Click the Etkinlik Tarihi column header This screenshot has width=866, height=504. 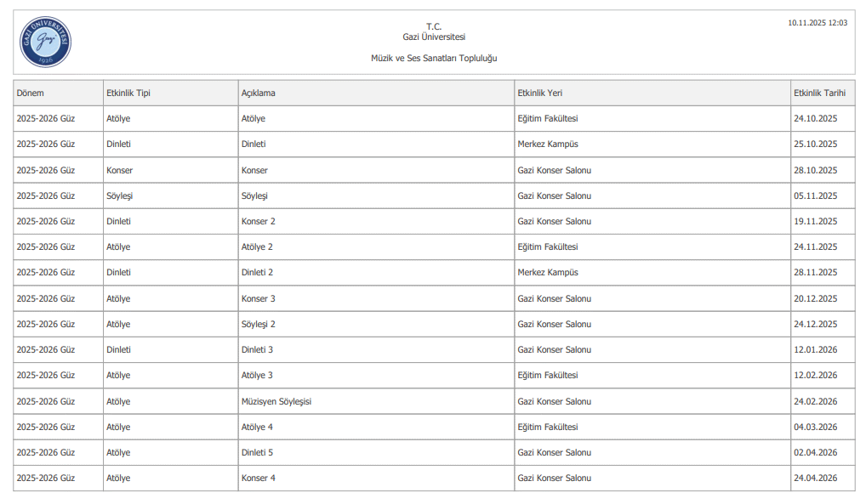tap(818, 93)
